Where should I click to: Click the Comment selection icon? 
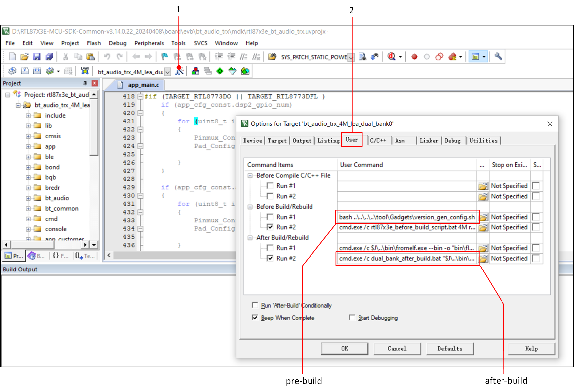(244, 57)
